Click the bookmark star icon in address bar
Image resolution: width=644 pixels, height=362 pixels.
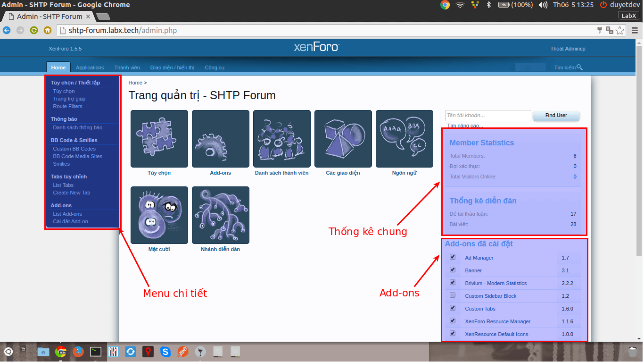pyautogui.click(x=619, y=31)
